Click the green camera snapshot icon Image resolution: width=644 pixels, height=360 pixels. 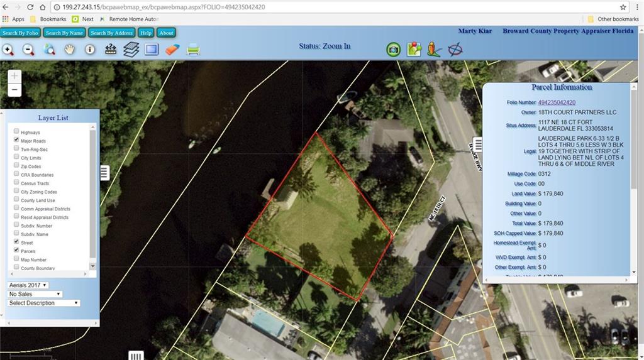click(x=393, y=50)
